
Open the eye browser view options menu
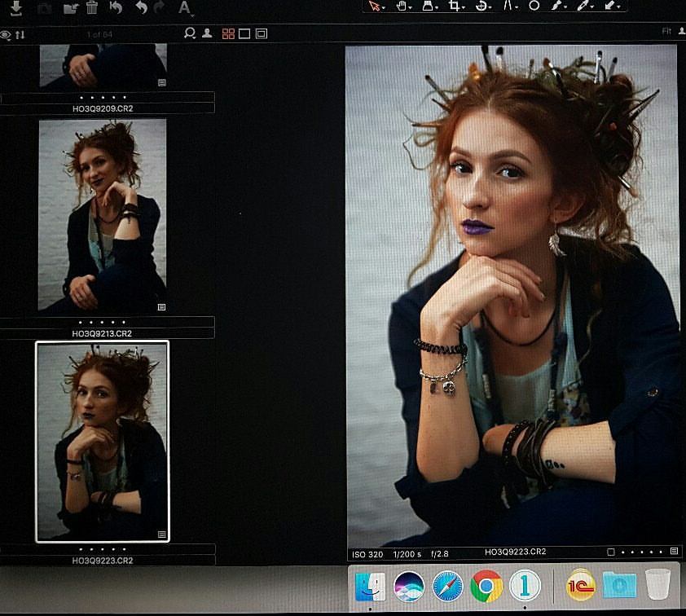point(5,35)
